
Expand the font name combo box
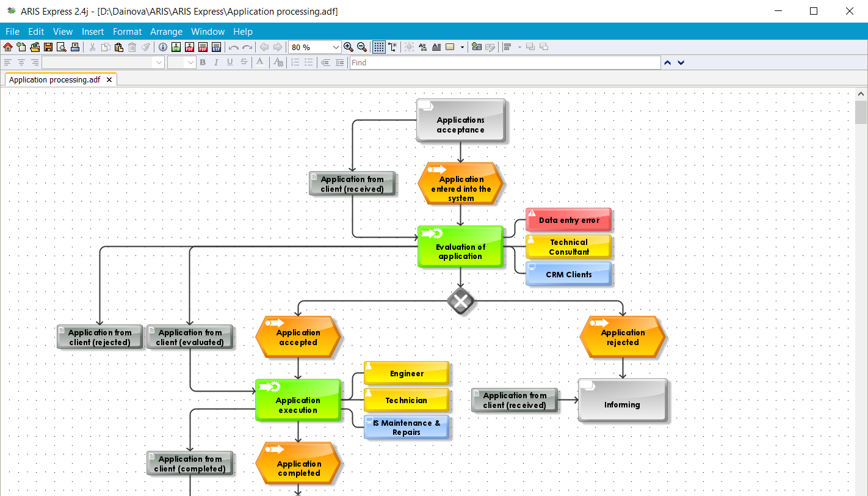click(x=159, y=62)
